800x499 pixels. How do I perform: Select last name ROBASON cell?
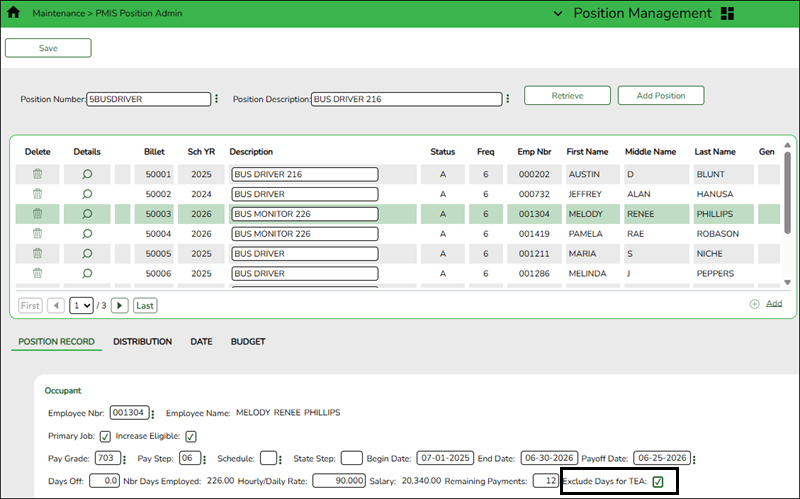pyautogui.click(x=721, y=234)
